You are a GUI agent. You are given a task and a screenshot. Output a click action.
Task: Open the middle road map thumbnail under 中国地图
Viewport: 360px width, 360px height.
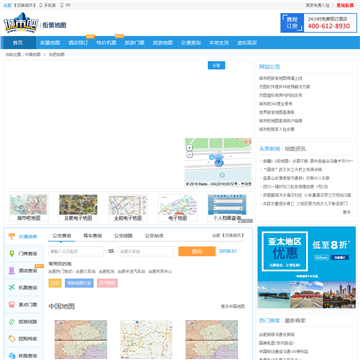click(146, 340)
